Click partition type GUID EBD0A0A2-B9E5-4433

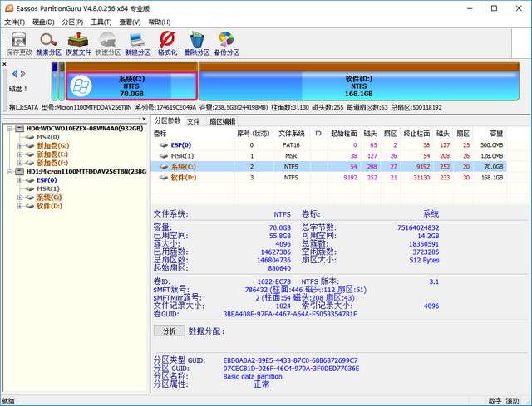coord(290,360)
